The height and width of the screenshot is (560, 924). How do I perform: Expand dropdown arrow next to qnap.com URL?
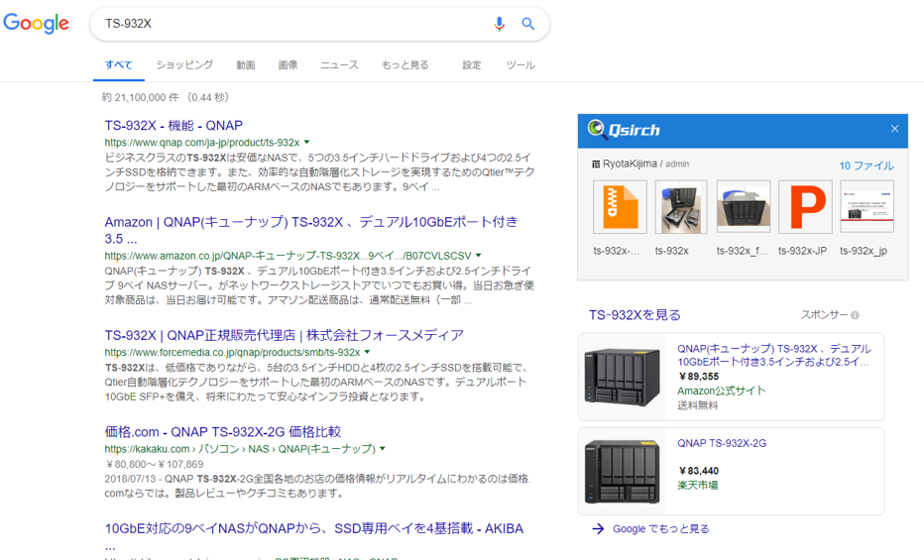pyautogui.click(x=307, y=143)
